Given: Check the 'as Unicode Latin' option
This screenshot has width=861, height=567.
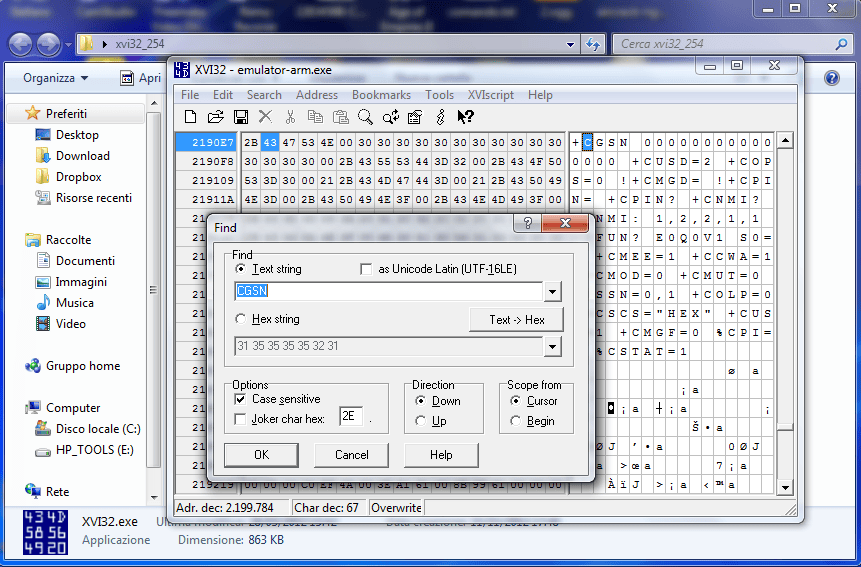Looking at the screenshot, I should [x=366, y=269].
